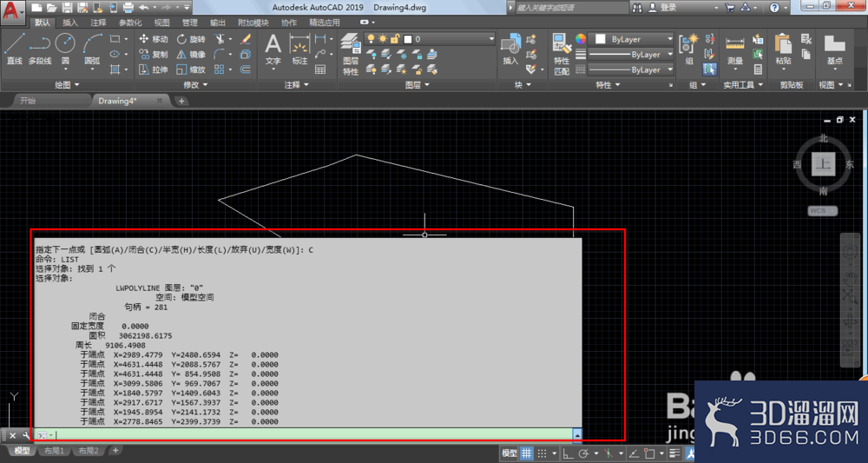Click the Rotate (旋转) tool
This screenshot has height=463, width=868.
(x=190, y=39)
